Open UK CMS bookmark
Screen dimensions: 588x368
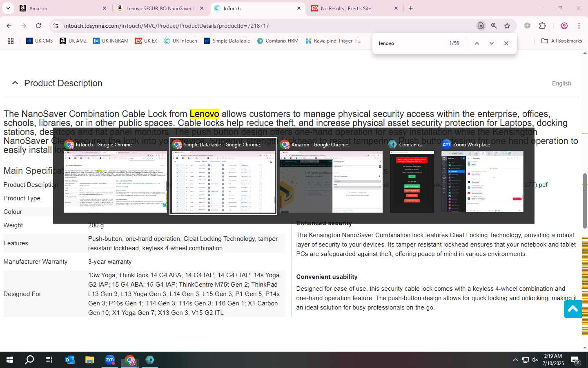pos(40,41)
